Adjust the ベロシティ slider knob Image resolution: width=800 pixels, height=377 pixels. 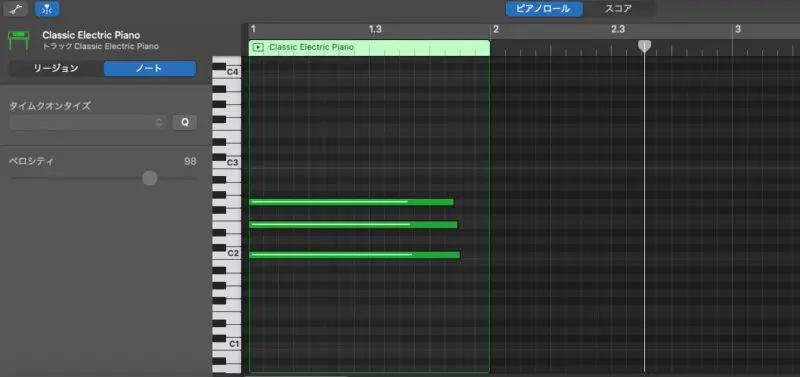pos(149,178)
